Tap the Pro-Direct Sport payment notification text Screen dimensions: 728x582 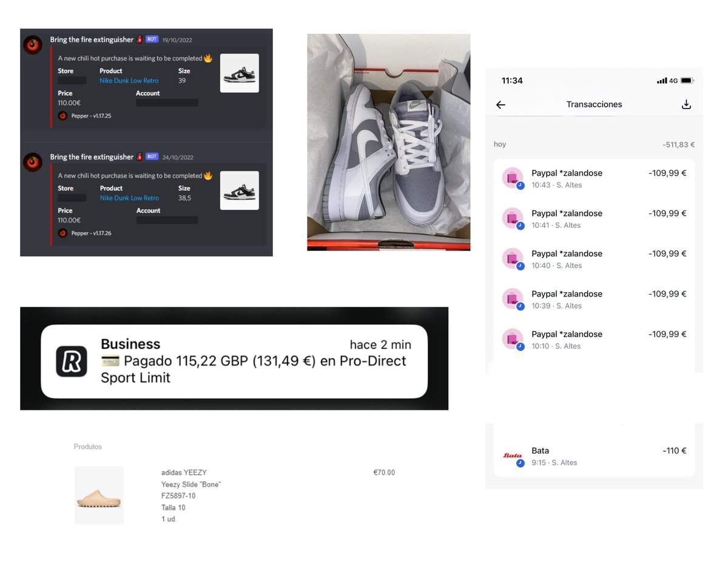coord(253,369)
